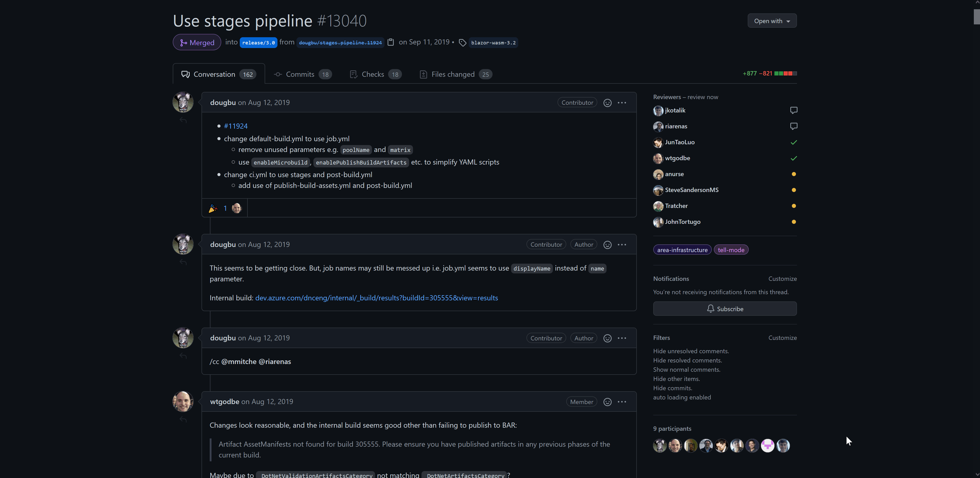Image resolution: width=980 pixels, height=478 pixels.
Task: Click the reply arrow under first avatar
Action: 183,120
